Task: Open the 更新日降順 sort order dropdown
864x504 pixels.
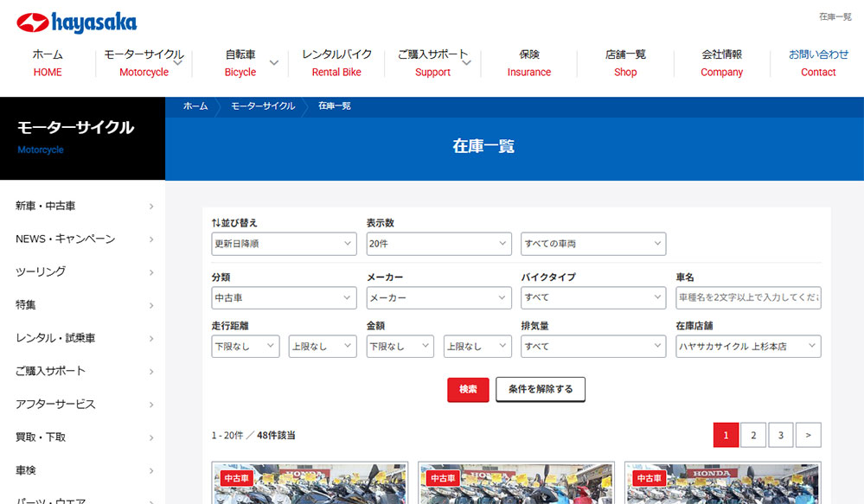Action: 284,244
